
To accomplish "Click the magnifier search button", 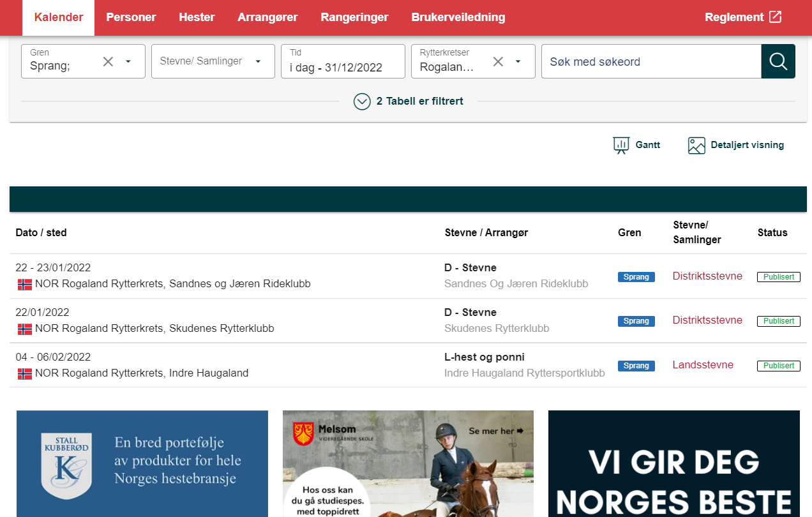I will click(778, 61).
